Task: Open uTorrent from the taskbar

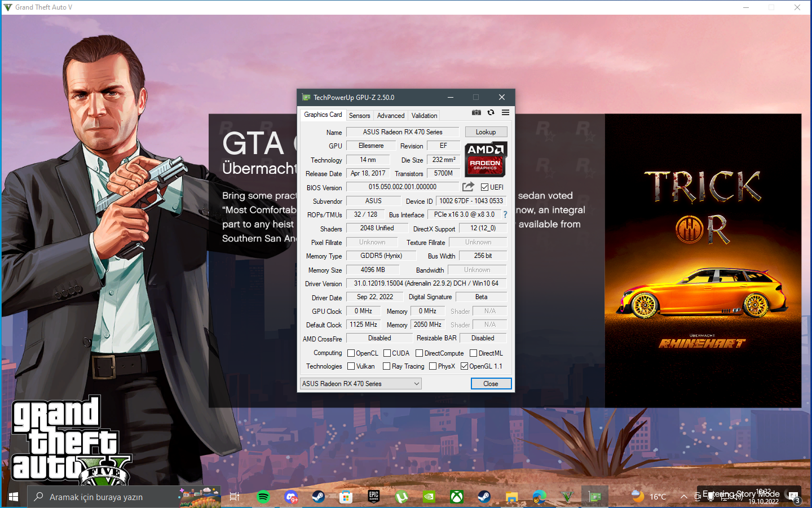Action: [x=401, y=497]
